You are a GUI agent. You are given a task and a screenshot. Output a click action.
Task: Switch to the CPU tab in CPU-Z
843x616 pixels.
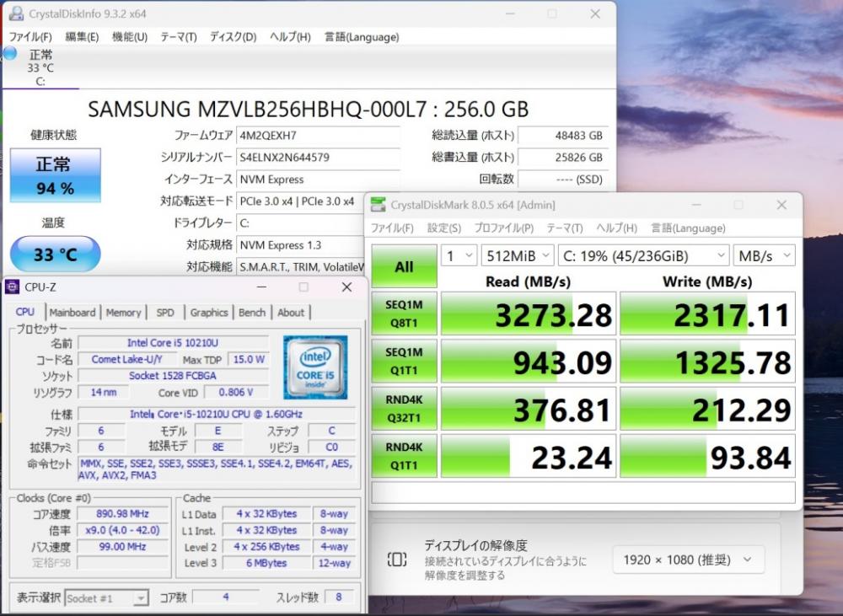pyautogui.click(x=24, y=312)
